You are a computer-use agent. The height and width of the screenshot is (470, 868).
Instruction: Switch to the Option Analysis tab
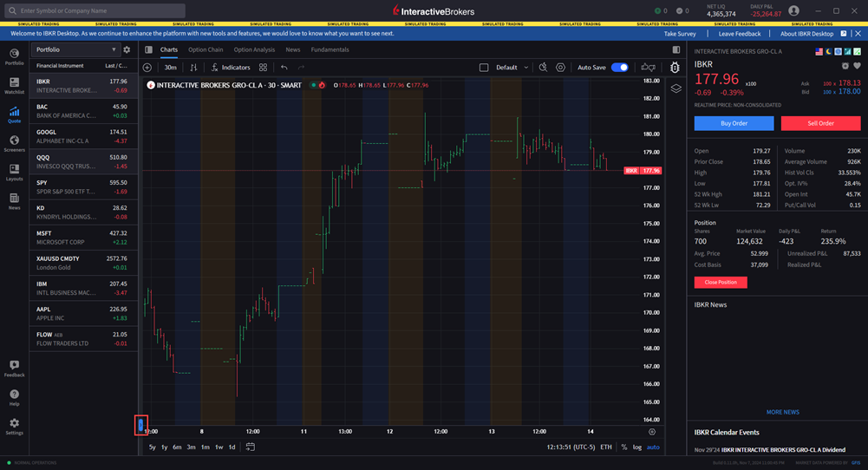[x=254, y=49]
